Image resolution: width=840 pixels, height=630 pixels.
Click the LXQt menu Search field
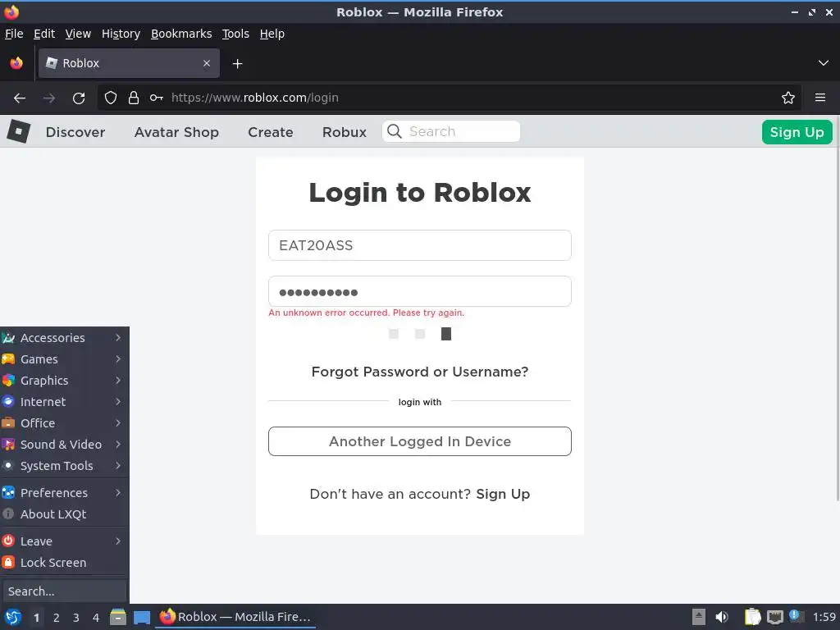(x=64, y=591)
